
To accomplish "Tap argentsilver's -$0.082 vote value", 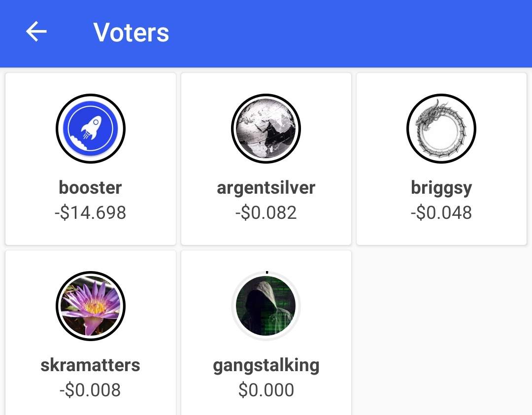I will (266, 213).
